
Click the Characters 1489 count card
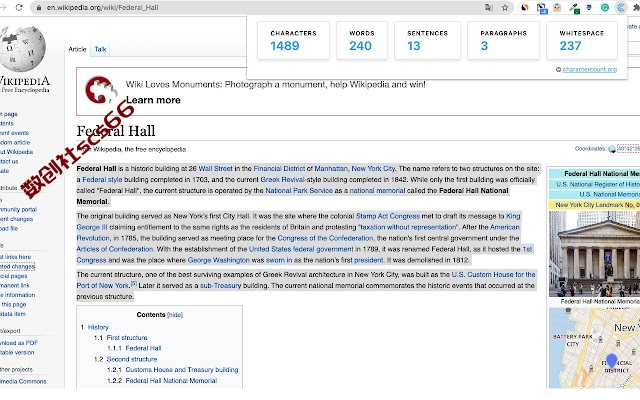(x=293, y=40)
